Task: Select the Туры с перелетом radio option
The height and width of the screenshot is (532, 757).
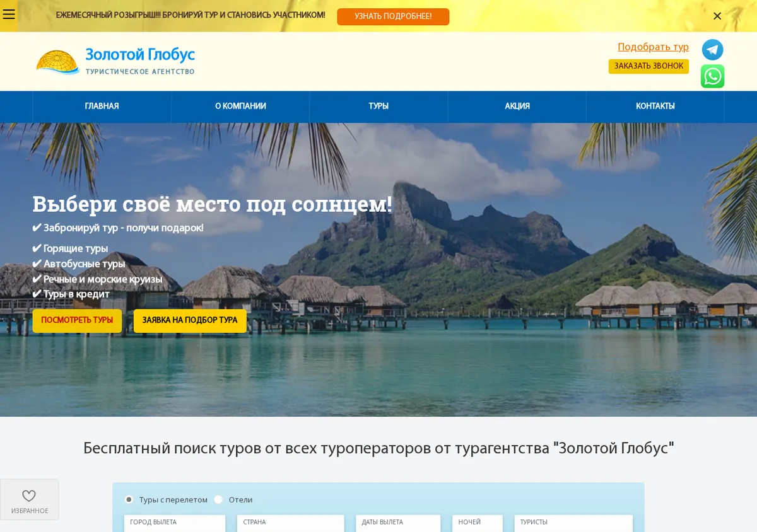Action: pyautogui.click(x=129, y=499)
